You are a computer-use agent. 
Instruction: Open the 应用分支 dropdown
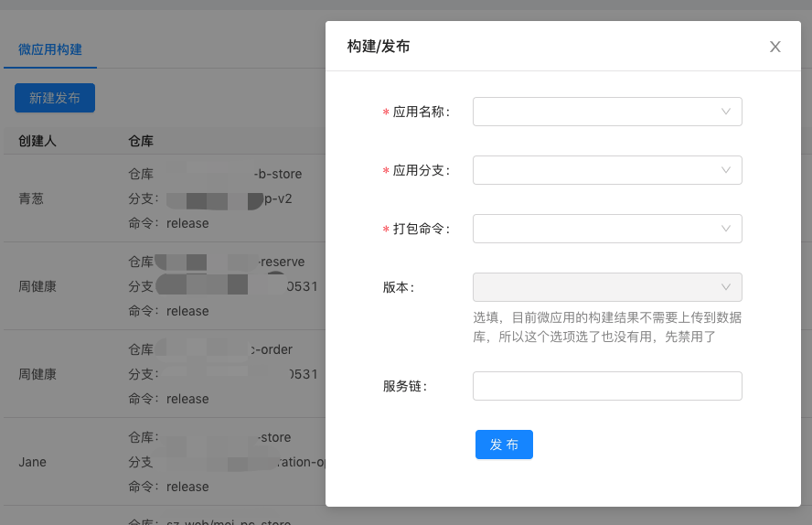click(x=607, y=170)
